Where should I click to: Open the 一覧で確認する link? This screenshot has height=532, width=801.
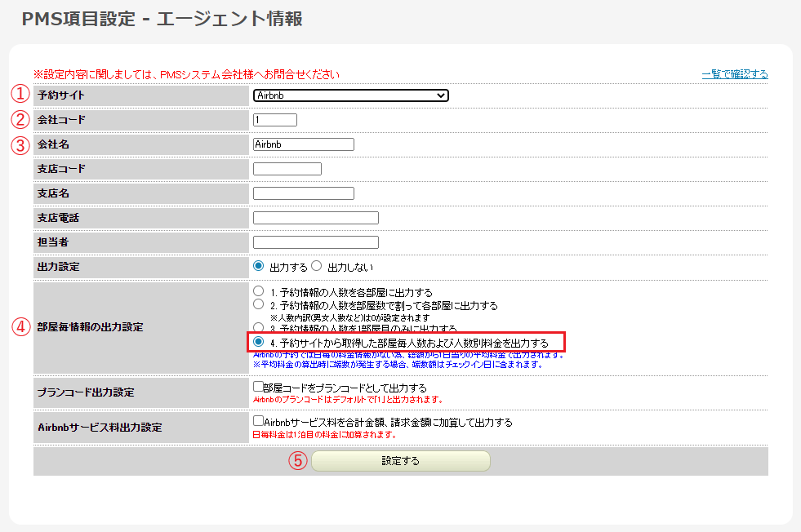(x=734, y=74)
